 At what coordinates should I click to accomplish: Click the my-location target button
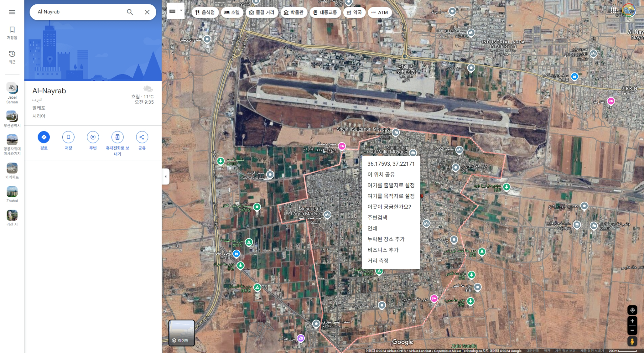(632, 310)
